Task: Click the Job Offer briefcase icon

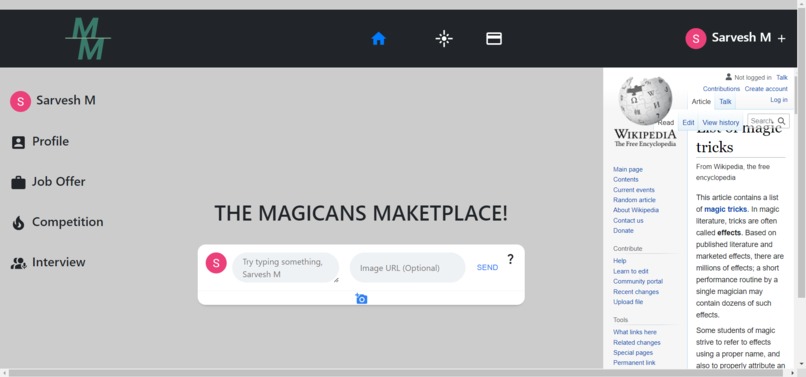Action: pyautogui.click(x=18, y=183)
